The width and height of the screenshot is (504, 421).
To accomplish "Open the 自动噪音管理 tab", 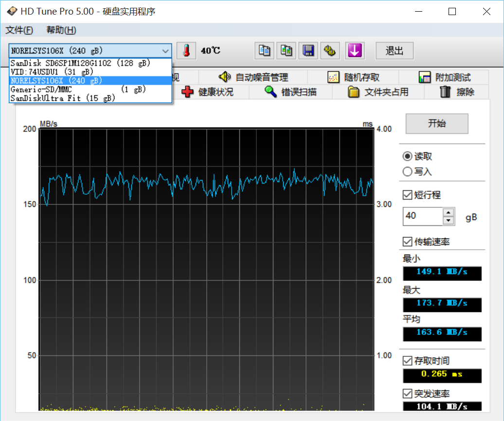I will [253, 77].
